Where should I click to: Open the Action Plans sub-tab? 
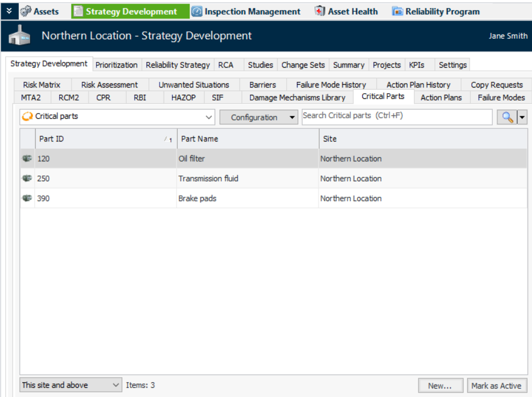[441, 98]
